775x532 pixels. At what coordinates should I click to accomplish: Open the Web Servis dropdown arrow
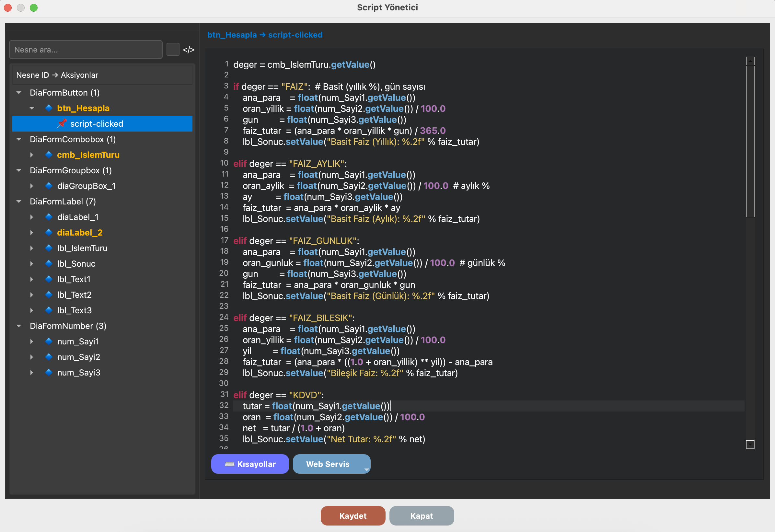(366, 469)
